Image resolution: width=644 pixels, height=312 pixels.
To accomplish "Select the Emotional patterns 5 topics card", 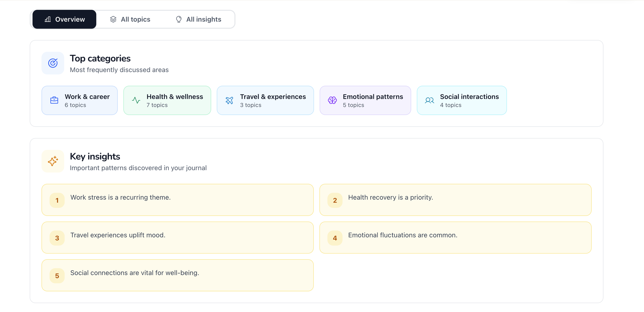I will pyautogui.click(x=365, y=100).
